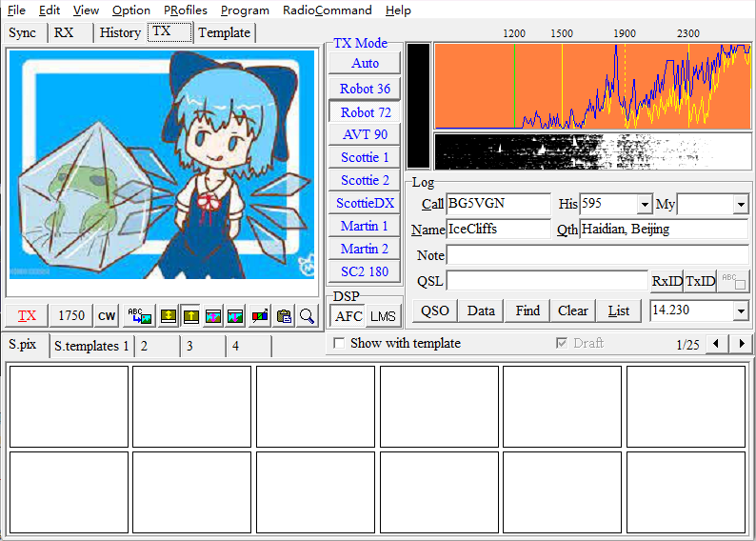This screenshot has height=541, width=756.
Task: Click the Qth input field
Action: click(x=664, y=230)
